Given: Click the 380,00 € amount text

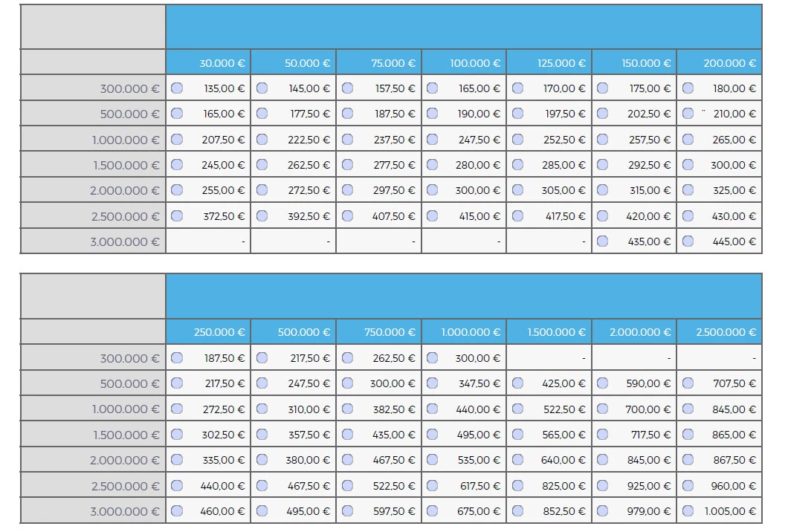Looking at the screenshot, I should (x=308, y=460).
